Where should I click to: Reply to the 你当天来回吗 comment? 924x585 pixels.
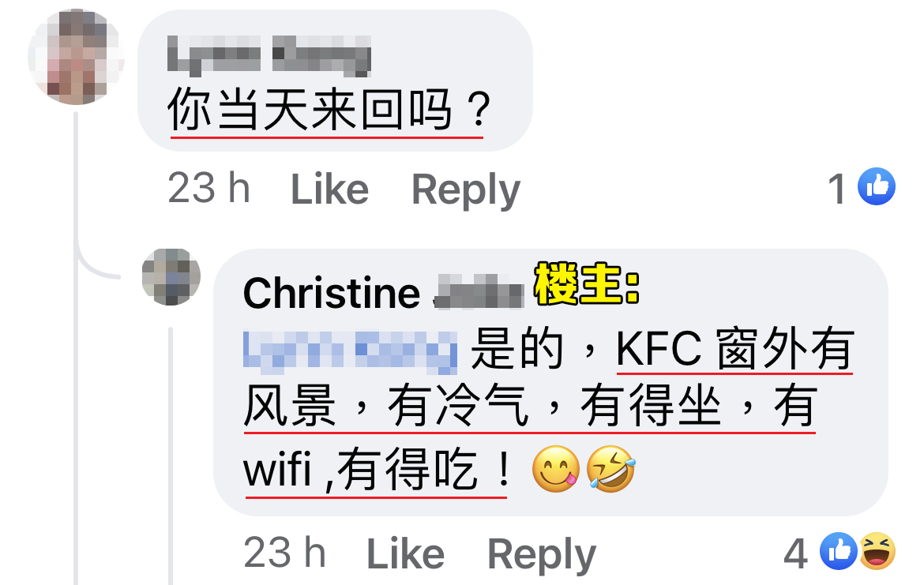click(465, 189)
